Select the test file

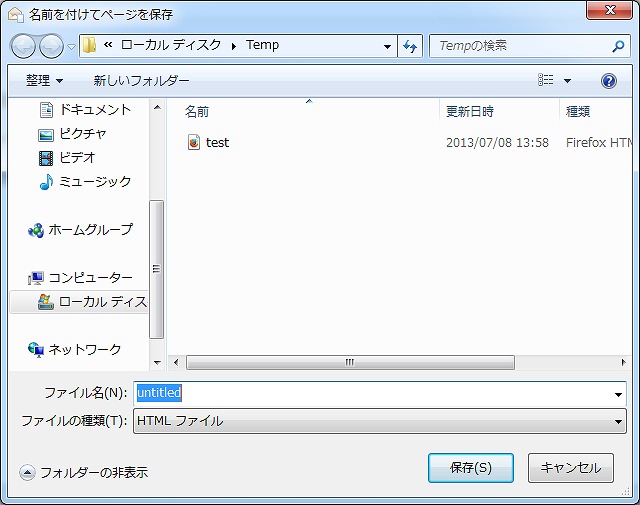point(217,142)
